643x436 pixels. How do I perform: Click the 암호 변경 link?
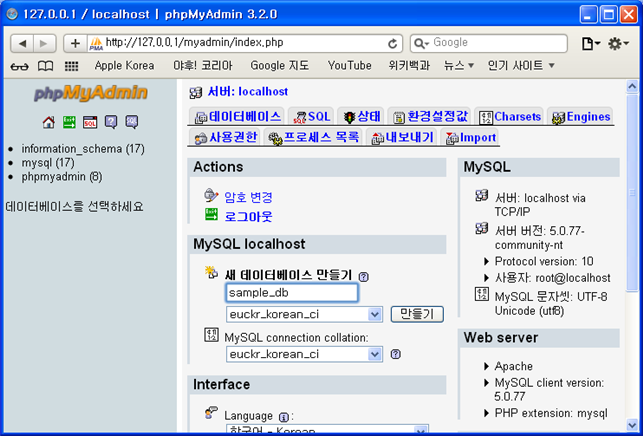[x=248, y=197]
